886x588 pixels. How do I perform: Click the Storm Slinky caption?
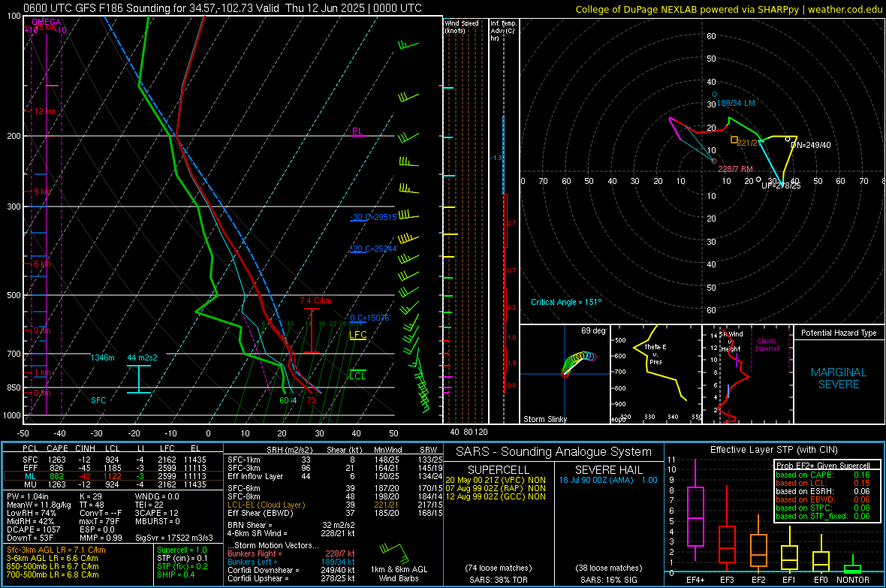pos(544,419)
